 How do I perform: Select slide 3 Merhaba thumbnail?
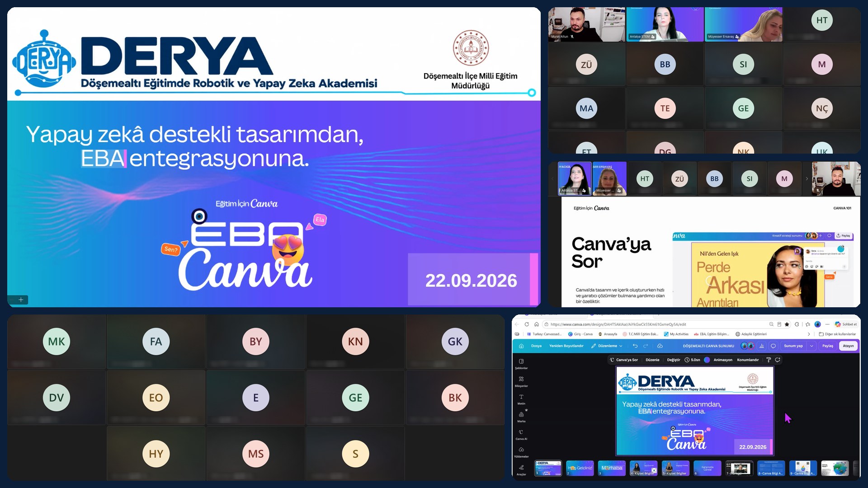click(x=612, y=469)
